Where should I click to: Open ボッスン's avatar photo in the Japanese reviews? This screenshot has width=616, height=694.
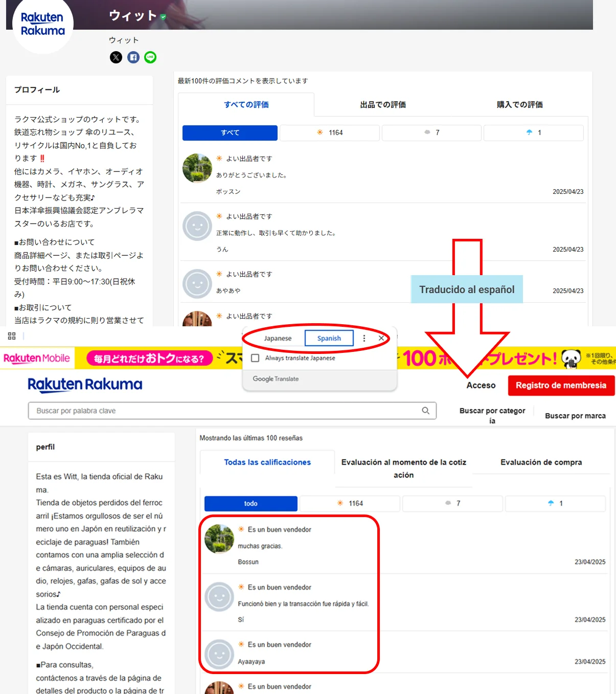[197, 168]
